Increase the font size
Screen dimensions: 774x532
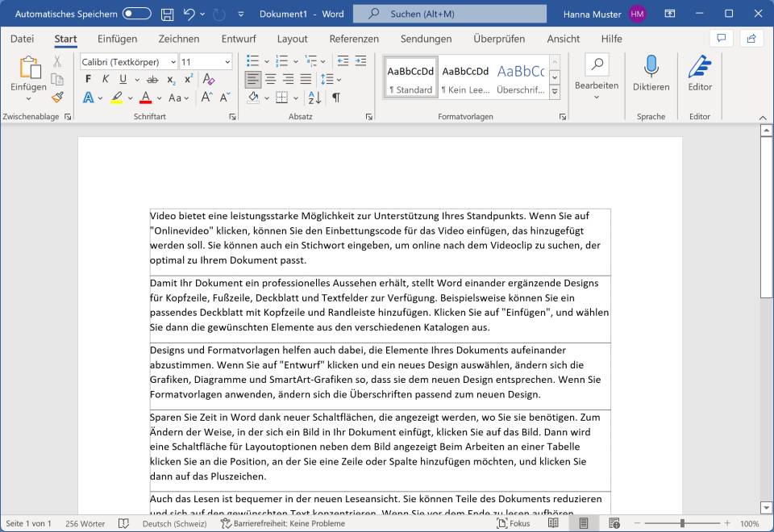click(x=206, y=98)
